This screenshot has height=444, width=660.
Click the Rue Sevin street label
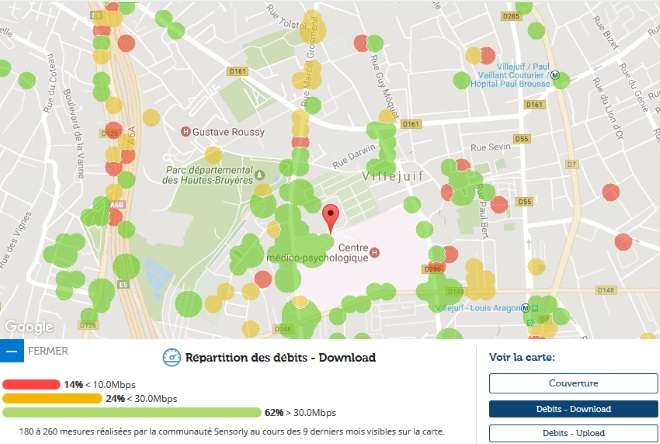coord(490,147)
